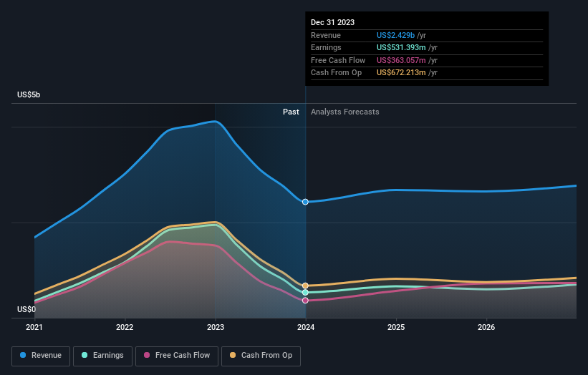Click the Free Cash Flow label in tooltip

point(338,60)
